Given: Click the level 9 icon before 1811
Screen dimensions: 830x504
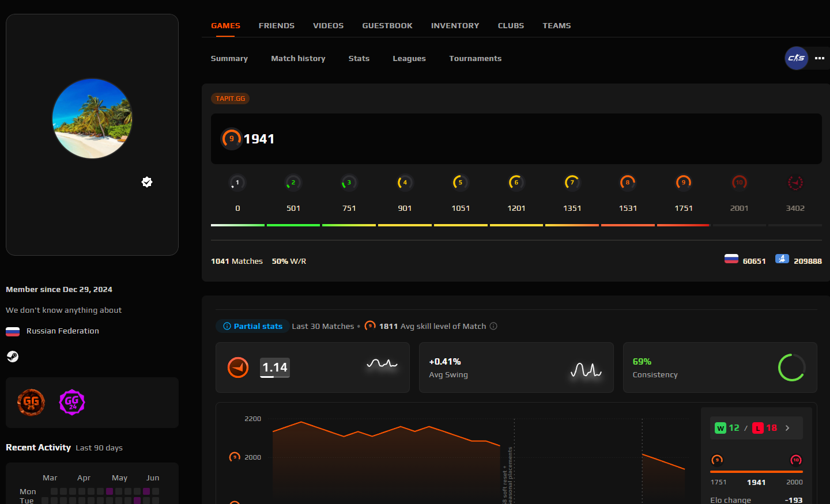Looking at the screenshot, I should tap(370, 326).
